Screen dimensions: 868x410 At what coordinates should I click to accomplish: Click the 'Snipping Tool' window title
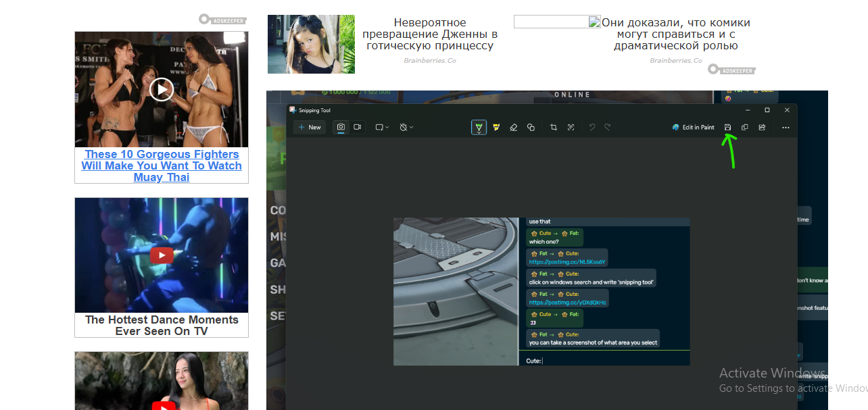click(x=315, y=110)
